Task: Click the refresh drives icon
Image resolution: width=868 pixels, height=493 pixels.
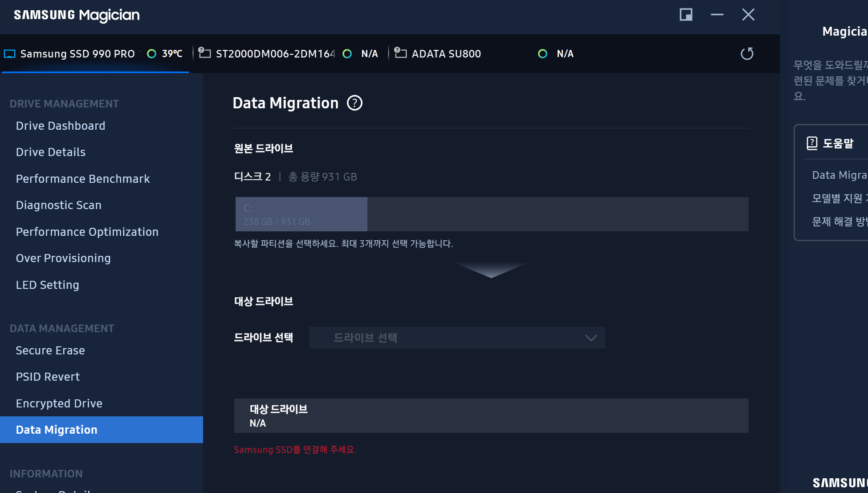Action: [x=747, y=54]
